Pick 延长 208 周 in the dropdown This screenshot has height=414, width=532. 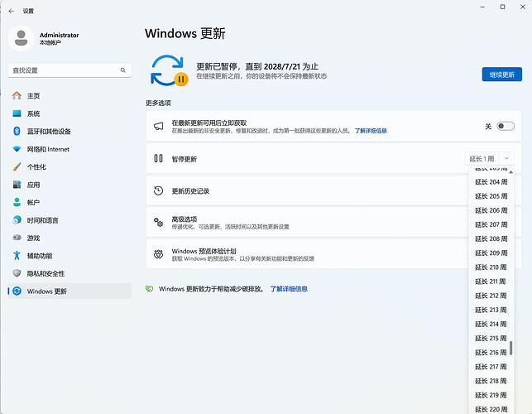click(491, 238)
